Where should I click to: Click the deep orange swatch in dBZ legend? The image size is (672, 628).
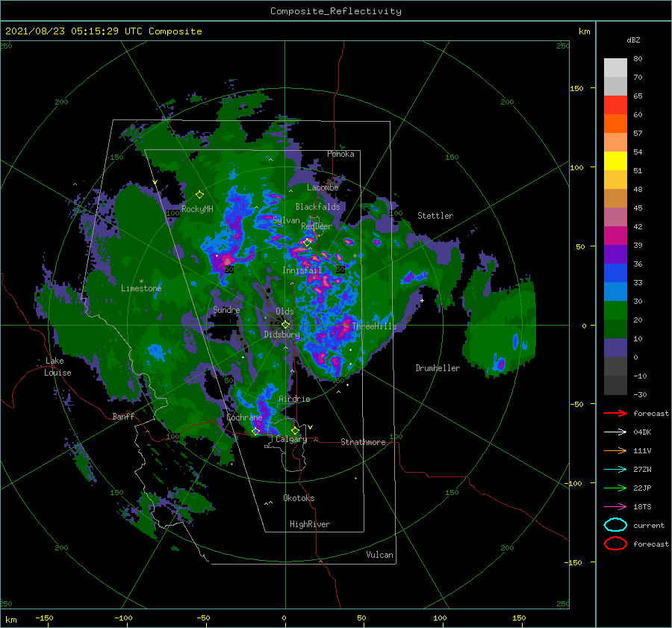coord(615,124)
